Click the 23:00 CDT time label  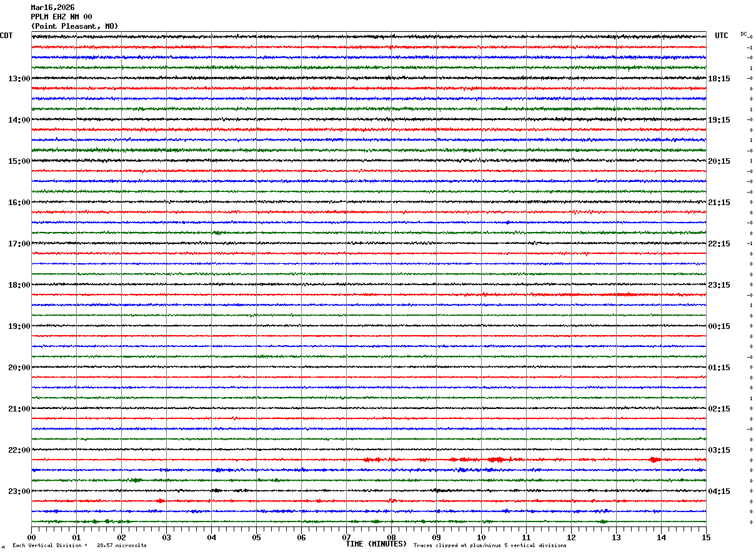click(x=19, y=491)
